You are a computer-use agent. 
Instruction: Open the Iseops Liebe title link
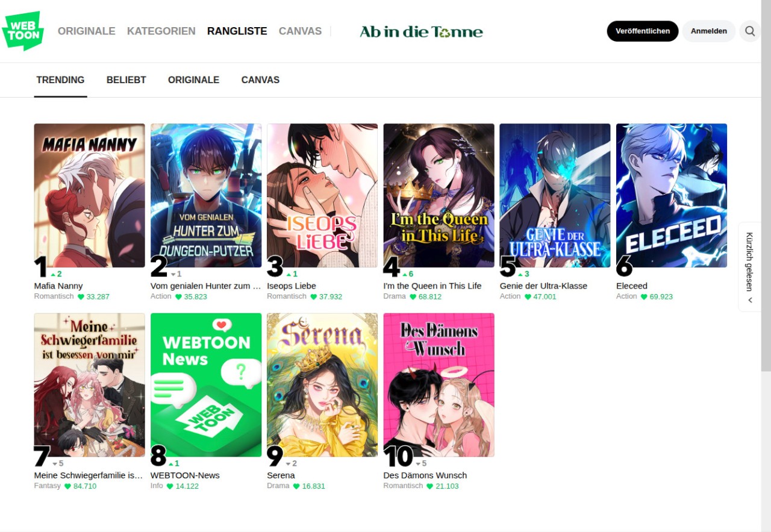pyautogui.click(x=292, y=286)
